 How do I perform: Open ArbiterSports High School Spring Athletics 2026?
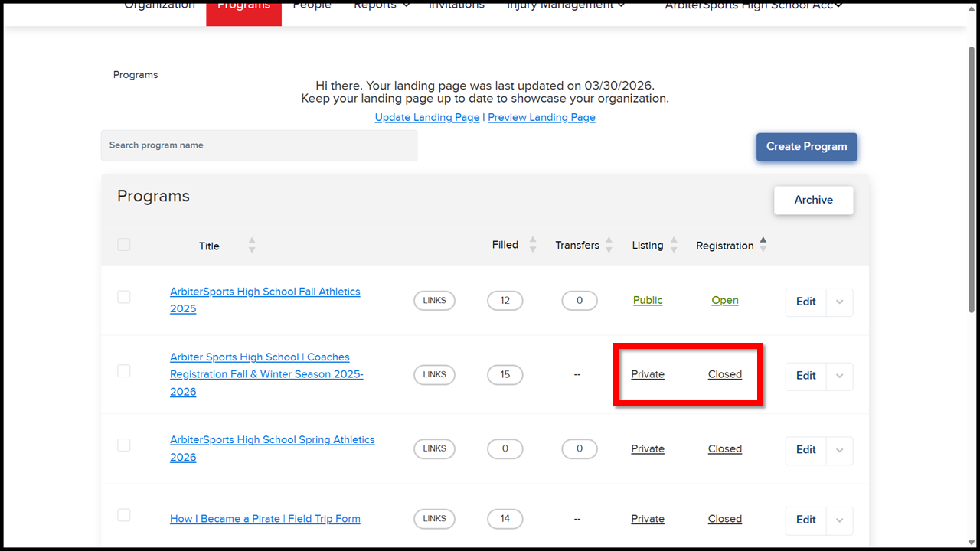273,448
